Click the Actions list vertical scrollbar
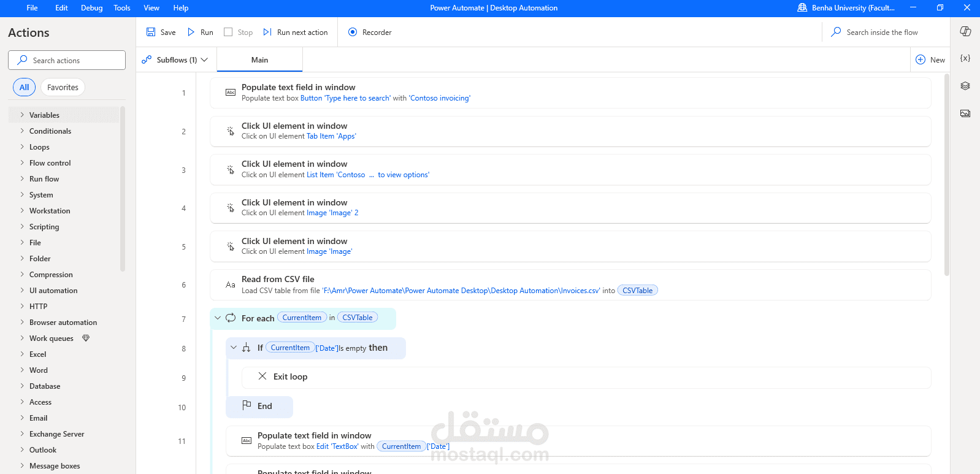 123,188
